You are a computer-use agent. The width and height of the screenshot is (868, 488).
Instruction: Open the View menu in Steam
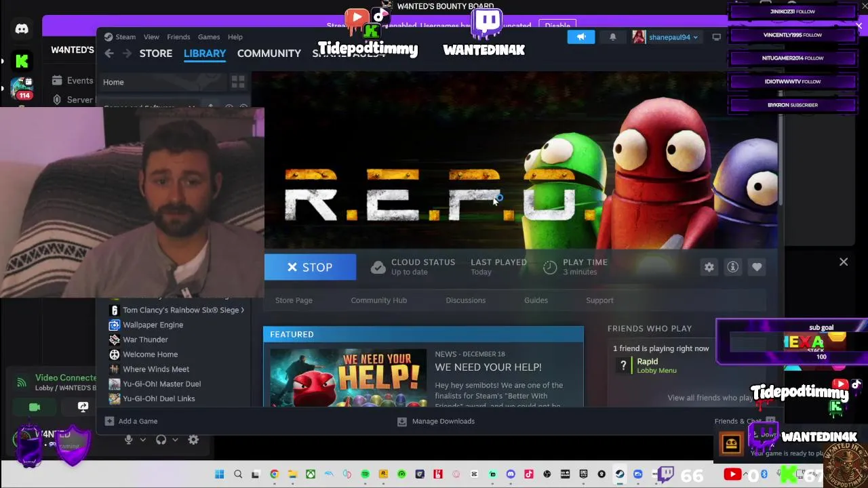[x=151, y=37]
